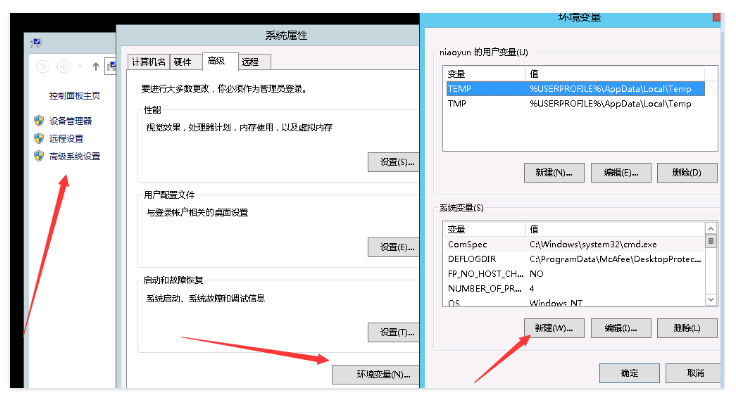Click 设置(S)... in the 性能 section

[x=393, y=162]
